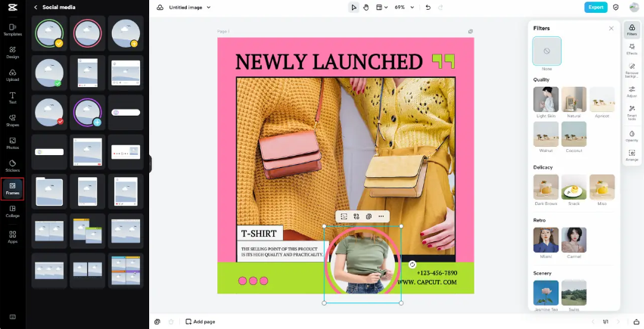Open the Design panel
The height and width of the screenshot is (329, 644).
[x=12, y=52]
